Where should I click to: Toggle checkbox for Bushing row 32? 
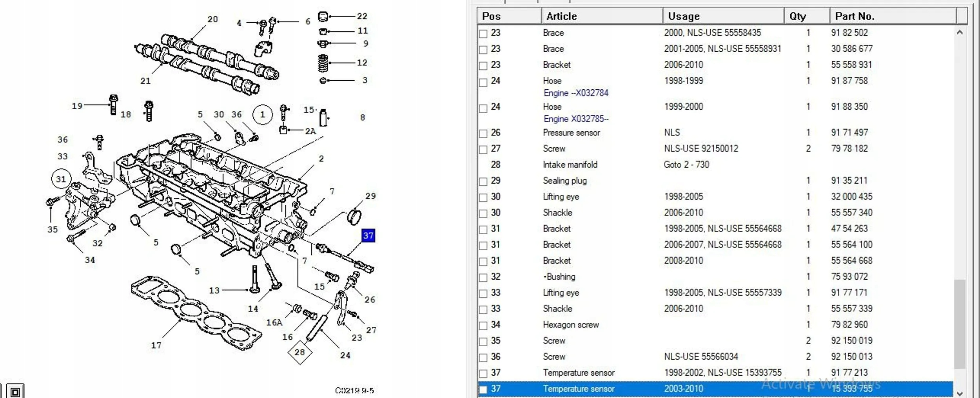pos(483,277)
